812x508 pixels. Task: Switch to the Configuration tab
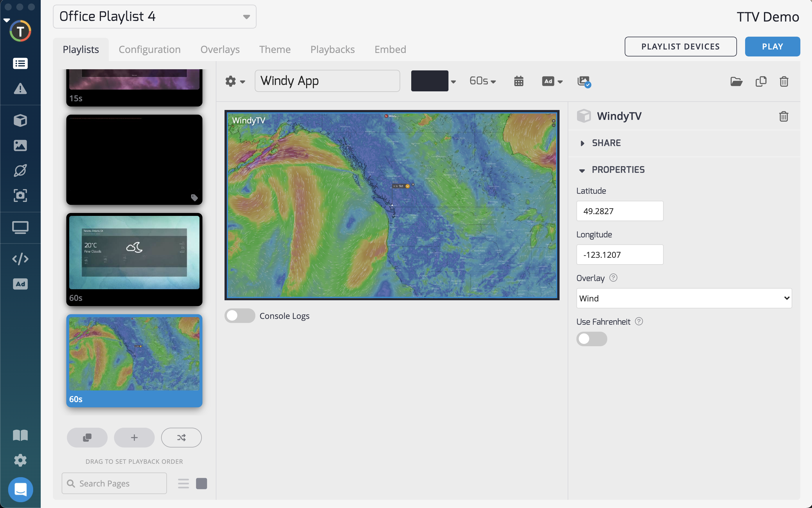[x=149, y=49]
